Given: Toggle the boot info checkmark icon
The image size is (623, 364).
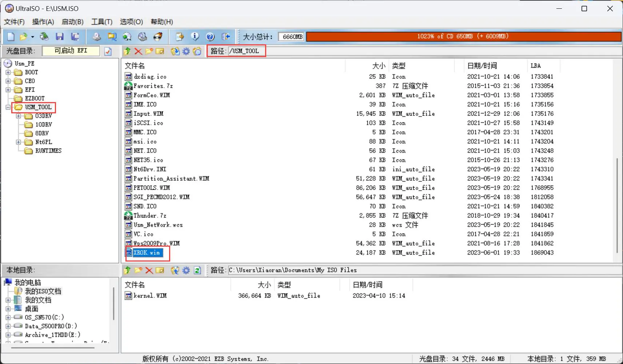Looking at the screenshot, I should (108, 51).
